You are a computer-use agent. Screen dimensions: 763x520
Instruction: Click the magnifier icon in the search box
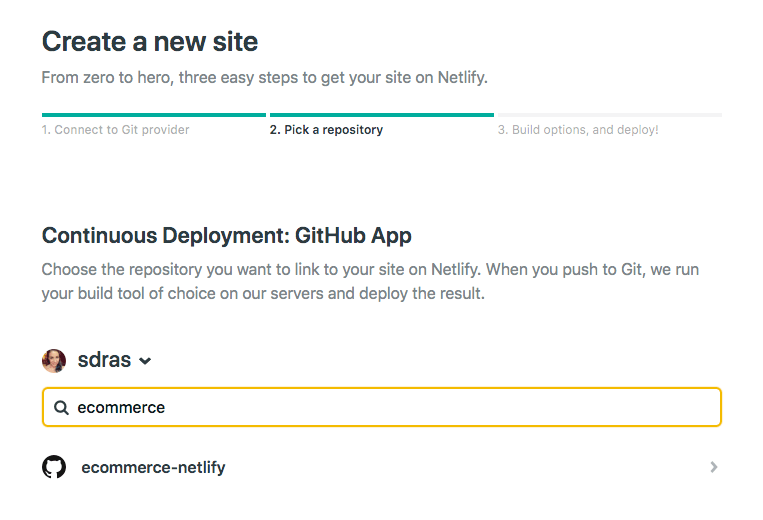click(x=61, y=408)
